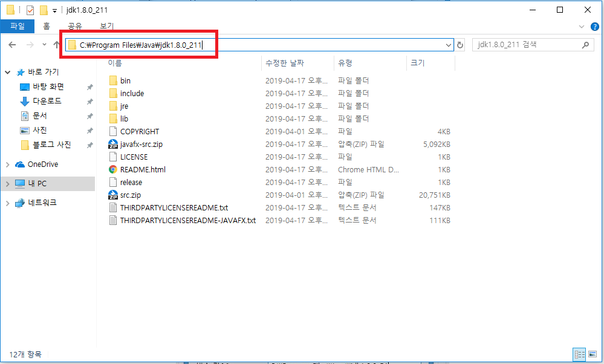Expand the 내 PC tree node
This screenshot has width=604, height=364.
(7, 184)
